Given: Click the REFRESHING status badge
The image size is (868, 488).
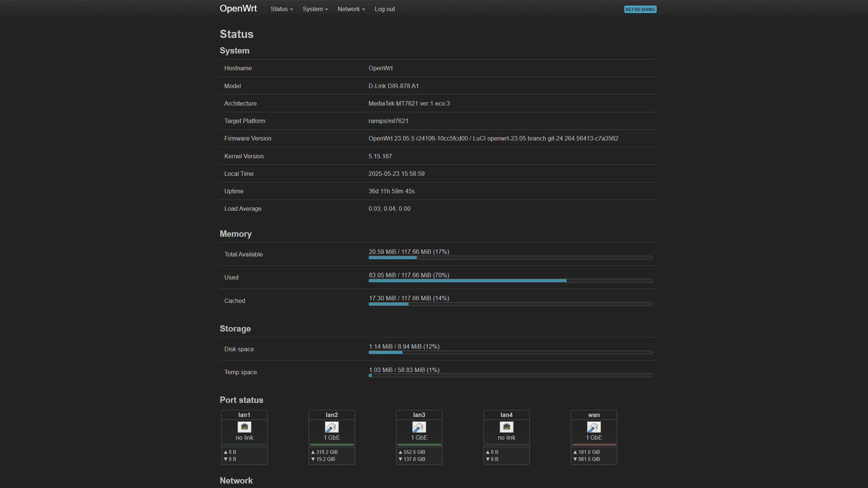Looking at the screenshot, I should click(x=640, y=9).
